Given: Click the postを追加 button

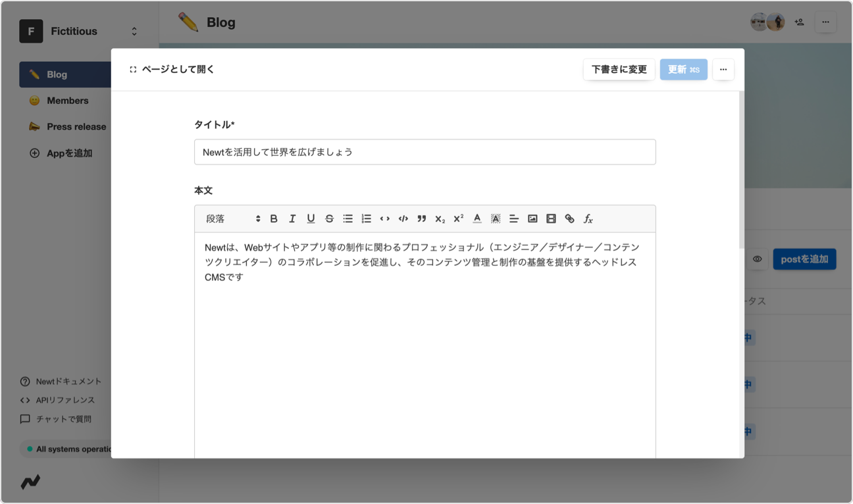Looking at the screenshot, I should click(x=804, y=259).
